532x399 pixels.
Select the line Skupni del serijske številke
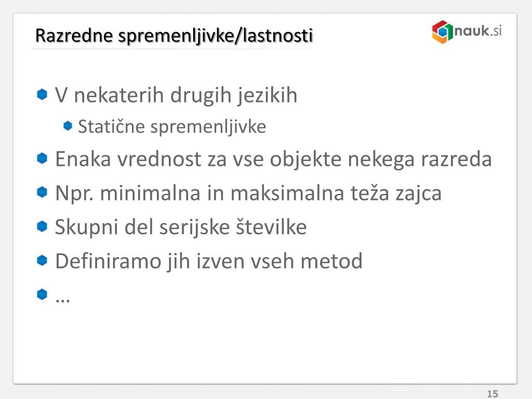(181, 227)
